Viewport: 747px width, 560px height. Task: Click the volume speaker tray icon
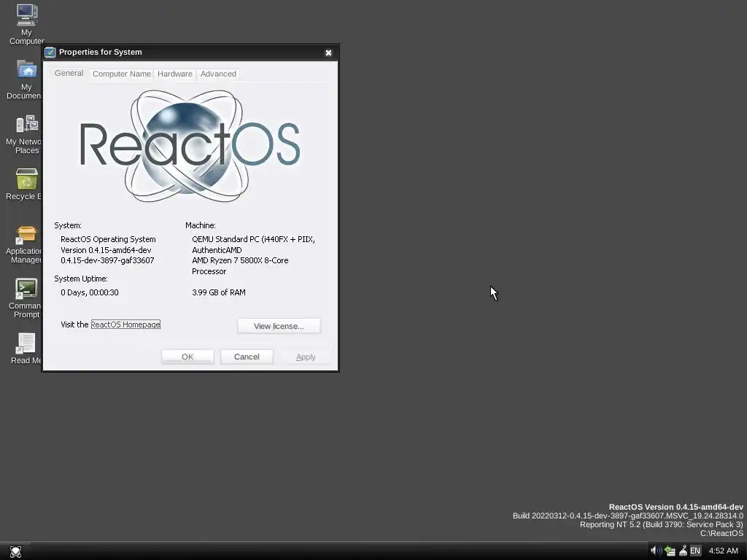(656, 551)
